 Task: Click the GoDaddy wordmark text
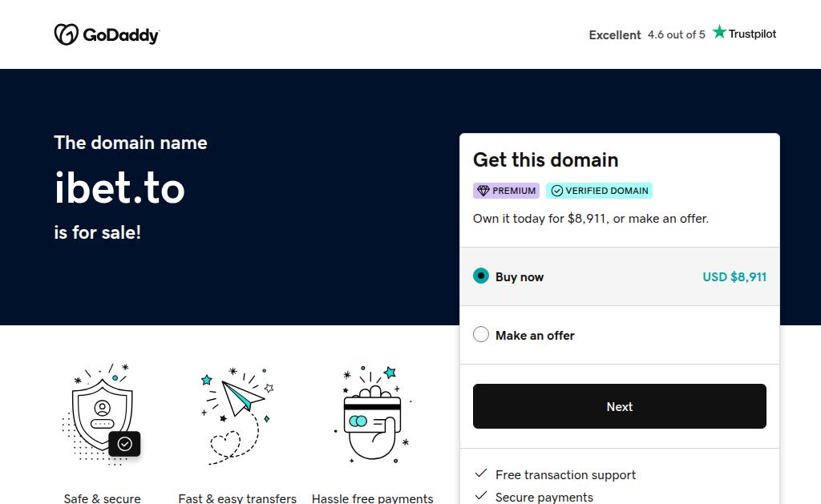tap(120, 35)
